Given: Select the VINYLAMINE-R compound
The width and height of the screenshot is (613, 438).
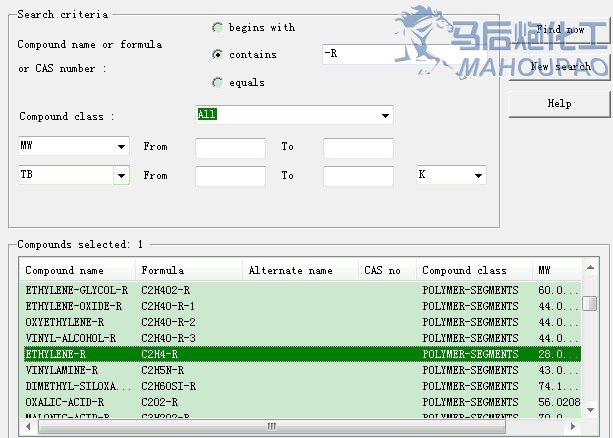Looking at the screenshot, I should [x=300, y=370].
